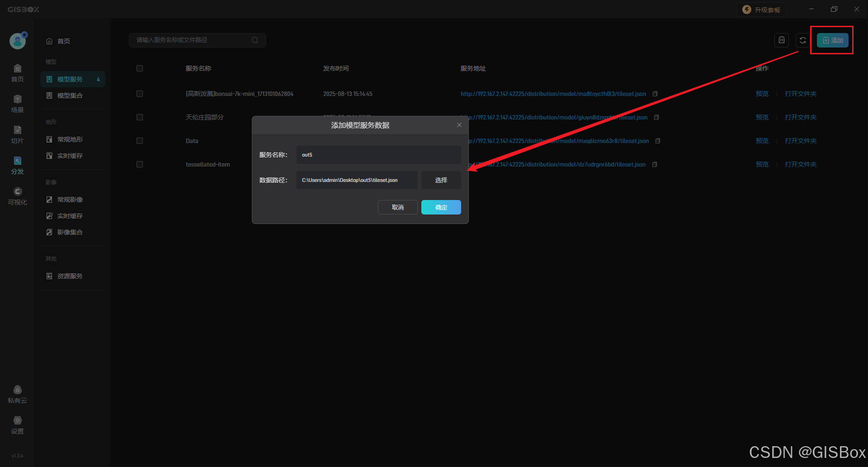Viewport: 868px width, 467px height.
Task: Click 预览 for 天伦庄园部分 row
Action: 762,117
